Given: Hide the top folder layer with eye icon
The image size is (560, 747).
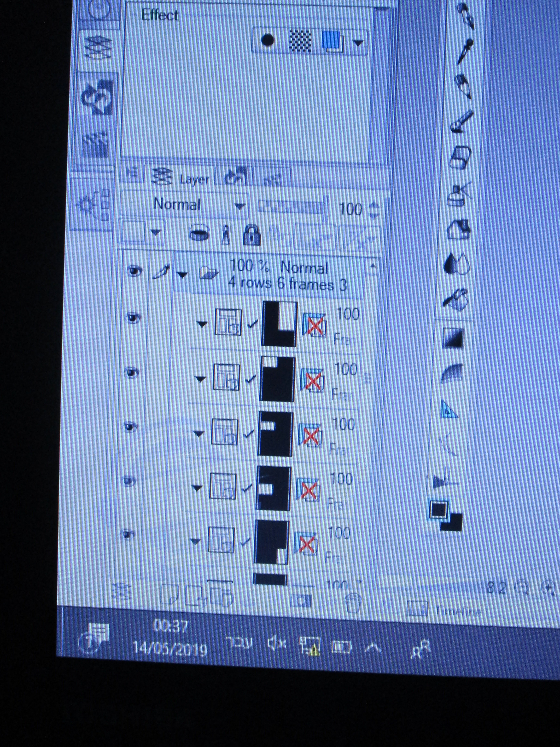Looking at the screenshot, I should 134,271.
